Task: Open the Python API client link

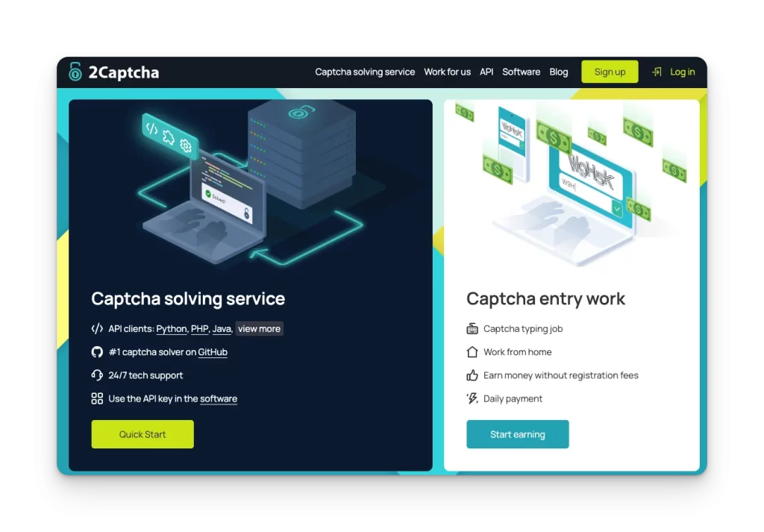Action: click(172, 329)
